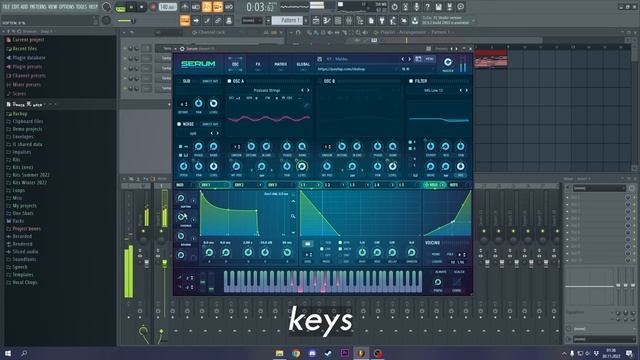Screen dimensions: 640x360
Task: Open the piano roll view icon
Action: pyautogui.click(x=327, y=20)
